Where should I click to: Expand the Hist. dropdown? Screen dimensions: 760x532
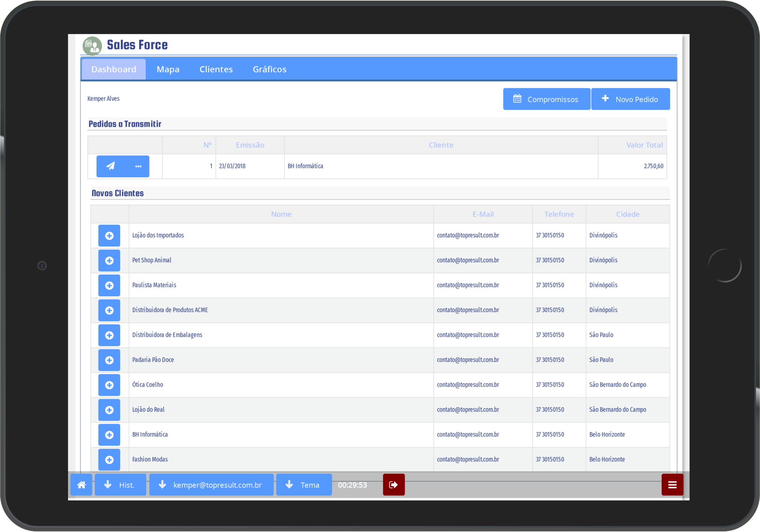tap(121, 485)
